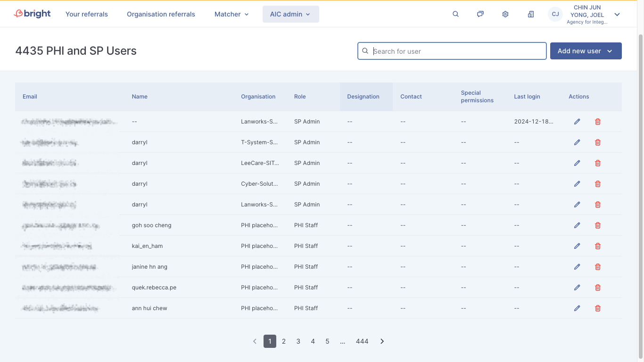Click PHI Staff role for ann hui chew
Screen dimensions: 644x362
pyautogui.click(x=306, y=308)
